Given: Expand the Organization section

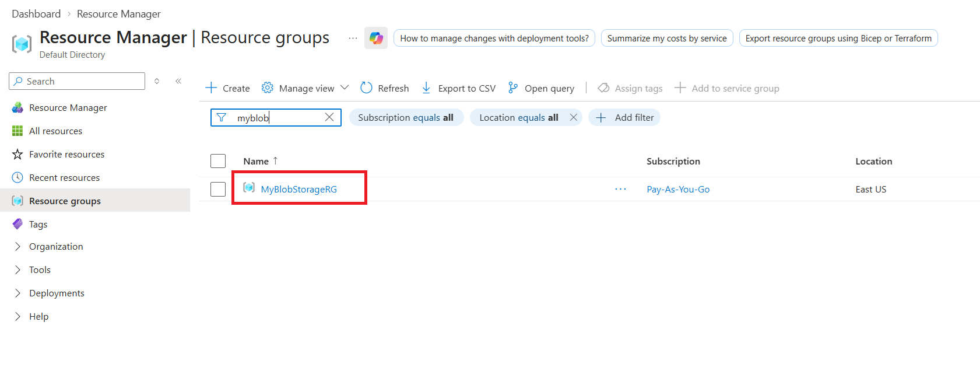Looking at the screenshot, I should (x=17, y=246).
